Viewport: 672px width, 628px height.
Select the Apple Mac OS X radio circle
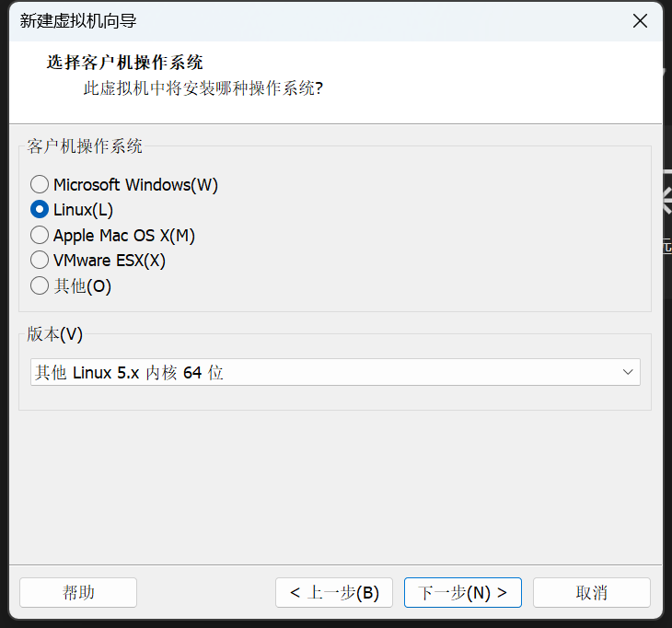[40, 236]
